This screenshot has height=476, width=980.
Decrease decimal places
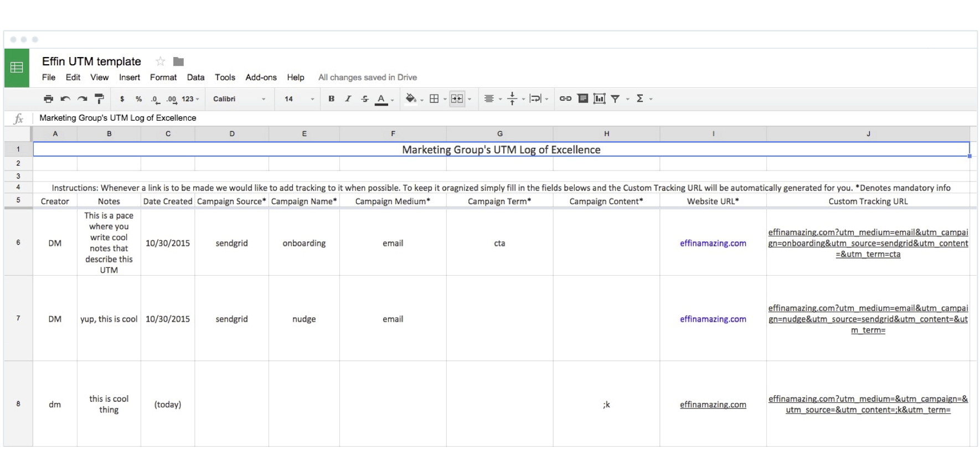155,99
